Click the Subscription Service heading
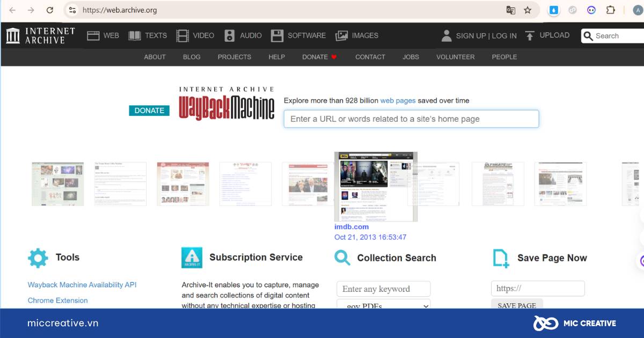 [256, 258]
